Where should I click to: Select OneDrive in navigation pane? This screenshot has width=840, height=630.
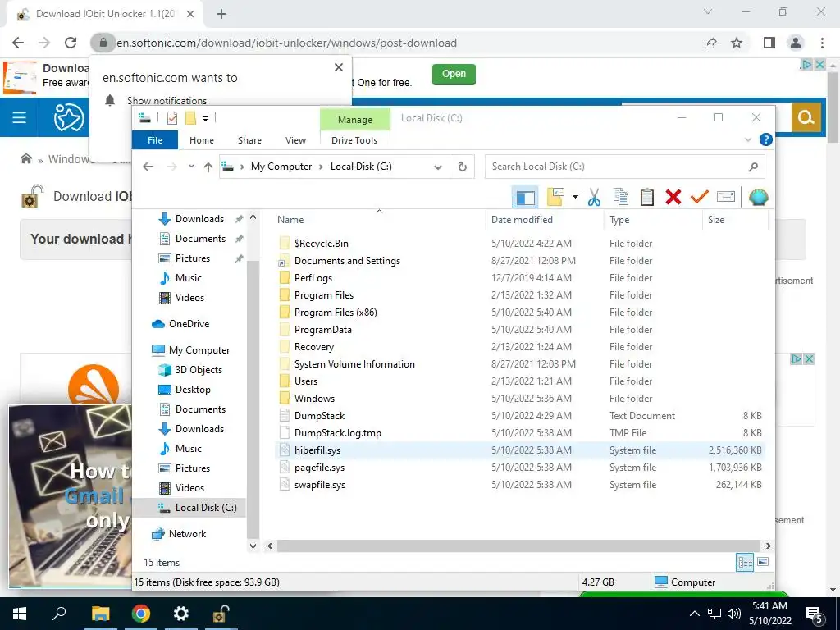(x=189, y=323)
